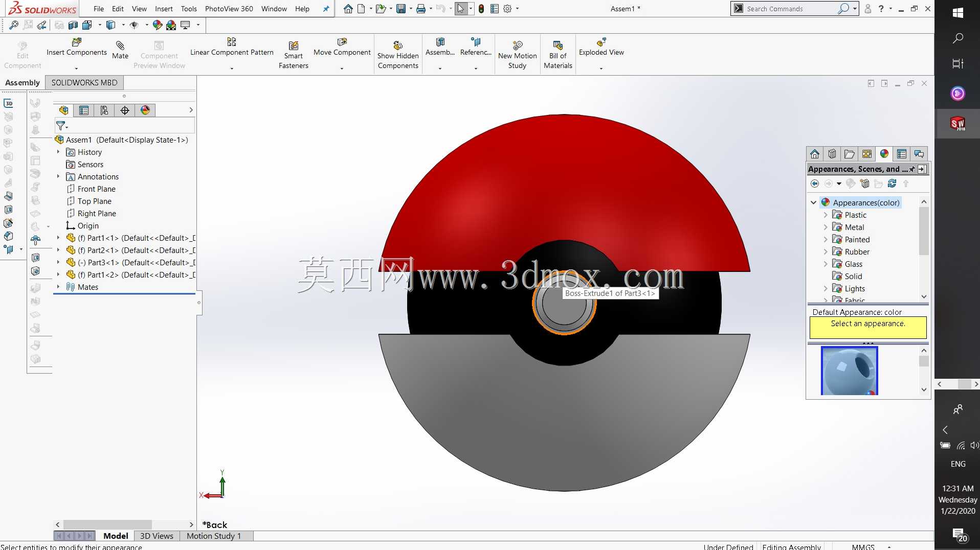Expand the Annotations folder
The width and height of the screenshot is (980, 550).
(58, 176)
